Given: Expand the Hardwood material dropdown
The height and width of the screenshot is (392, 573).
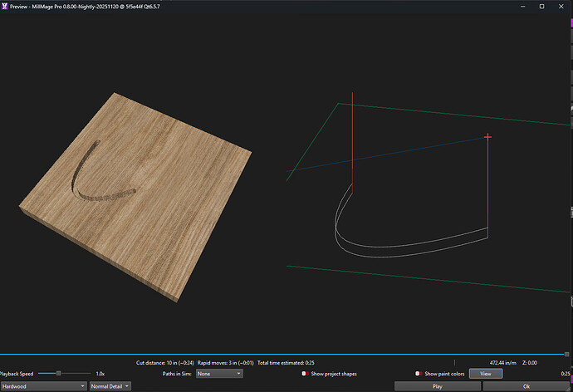Looking at the screenshot, I should click(43, 386).
